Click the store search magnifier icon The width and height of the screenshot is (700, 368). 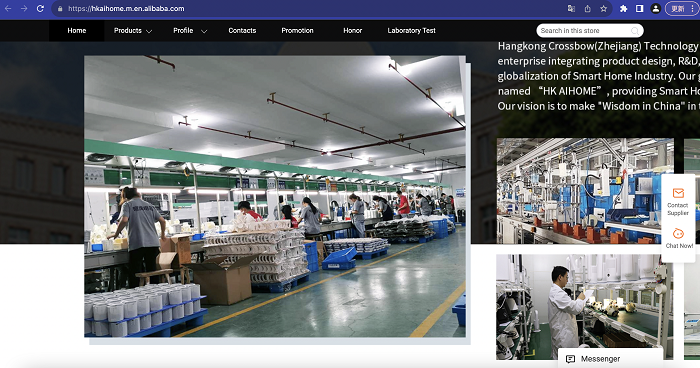[634, 31]
